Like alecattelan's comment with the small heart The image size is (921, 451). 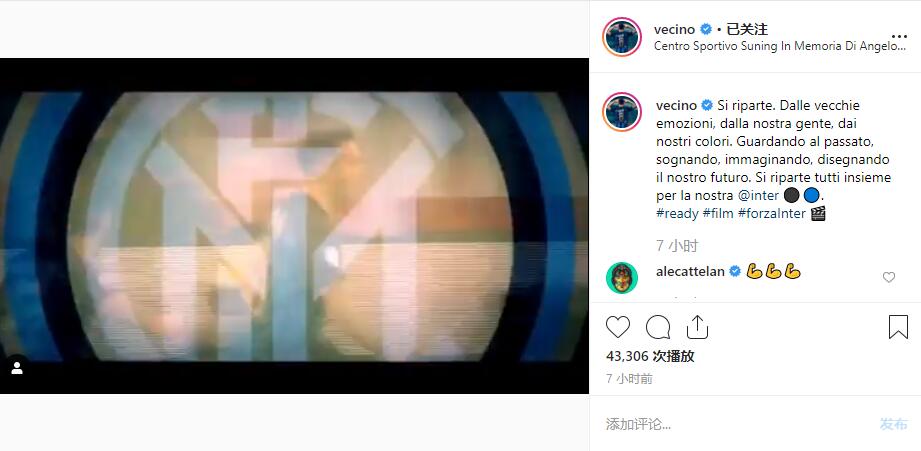(x=889, y=277)
